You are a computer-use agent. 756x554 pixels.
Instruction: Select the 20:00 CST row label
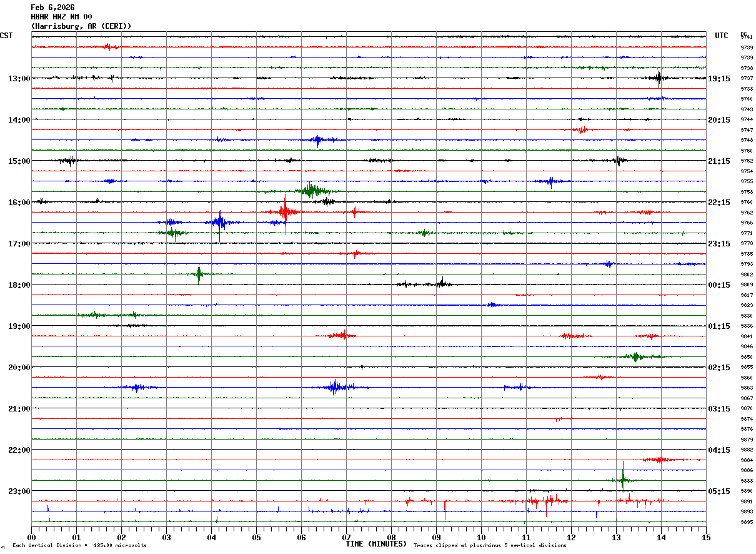[x=19, y=368]
